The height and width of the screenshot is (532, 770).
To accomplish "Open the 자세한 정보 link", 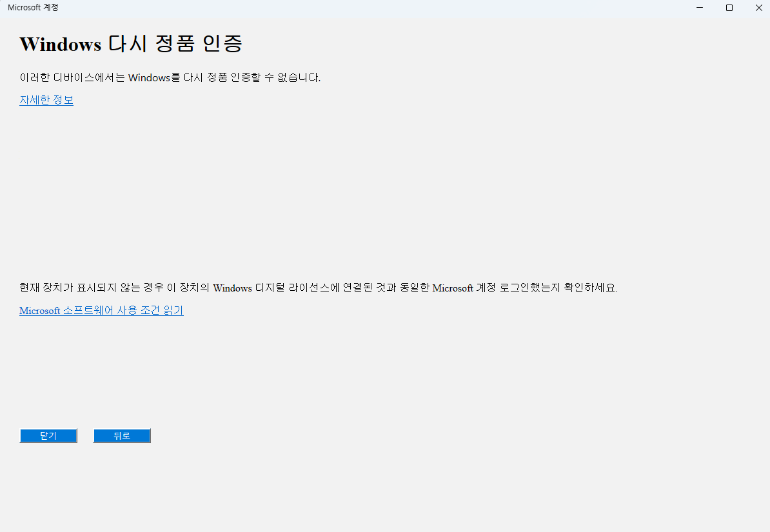I will coord(46,100).
